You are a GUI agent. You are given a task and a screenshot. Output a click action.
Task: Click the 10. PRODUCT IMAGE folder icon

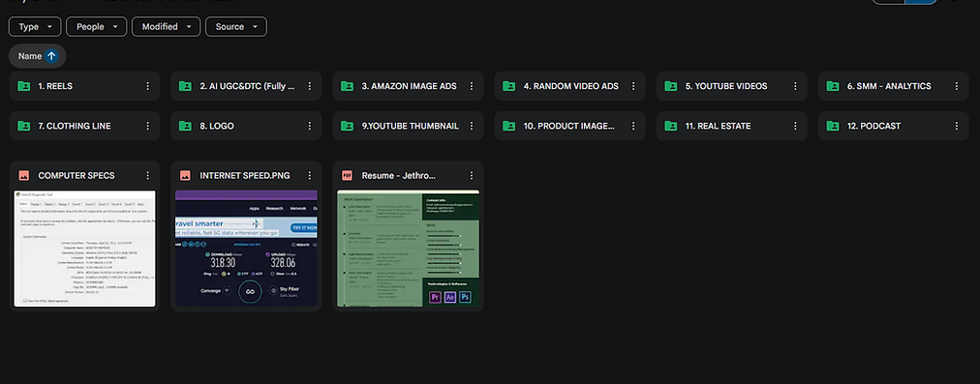tap(508, 126)
